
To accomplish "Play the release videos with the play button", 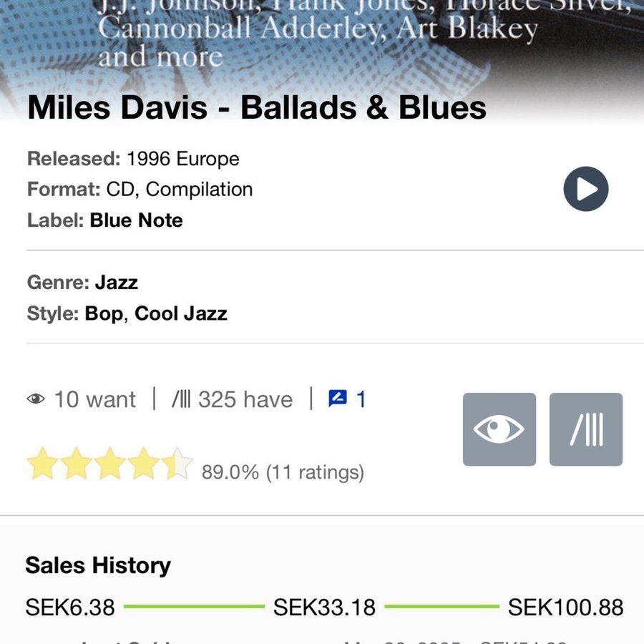I will (x=585, y=190).
